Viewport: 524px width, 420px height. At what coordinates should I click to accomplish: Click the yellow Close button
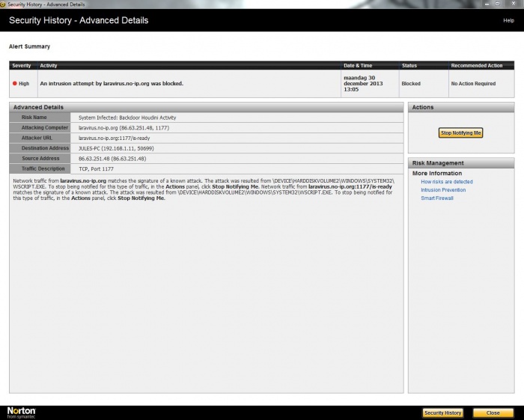(x=493, y=413)
